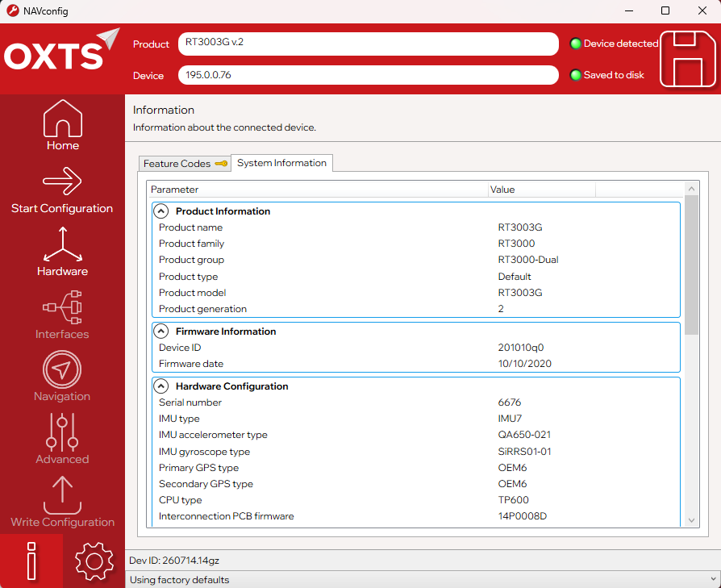Minimize the NAVconfig window
721x588 pixels.
pos(629,10)
